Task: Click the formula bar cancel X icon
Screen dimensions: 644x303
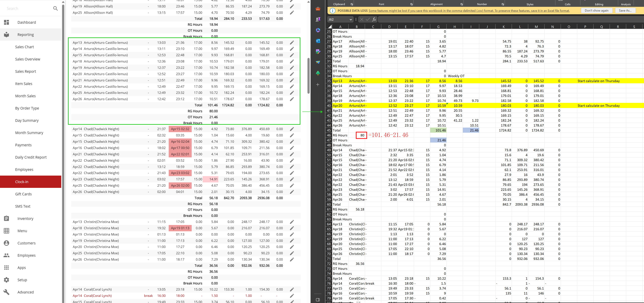Action: pyautogui.click(x=362, y=19)
